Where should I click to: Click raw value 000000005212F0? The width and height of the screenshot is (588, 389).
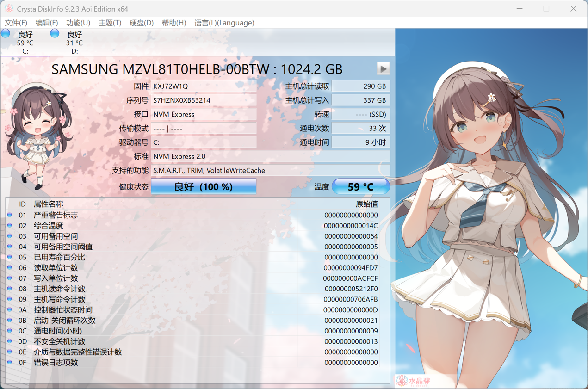point(351,289)
